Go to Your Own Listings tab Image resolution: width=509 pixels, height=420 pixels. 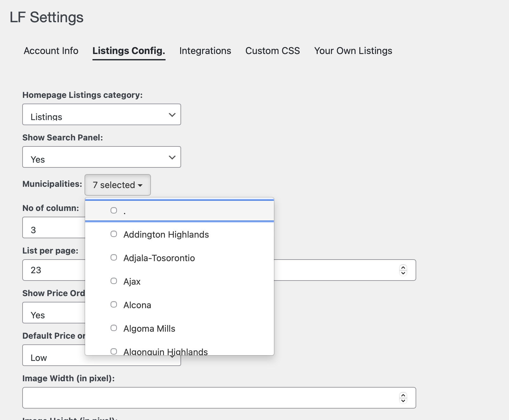click(353, 51)
